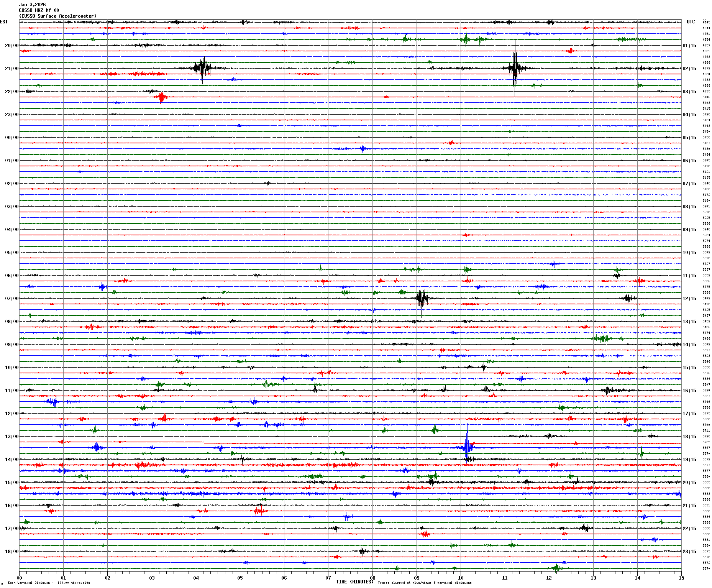Select the 21:00 EST row label
The height and width of the screenshot is (588, 712).
(11, 69)
